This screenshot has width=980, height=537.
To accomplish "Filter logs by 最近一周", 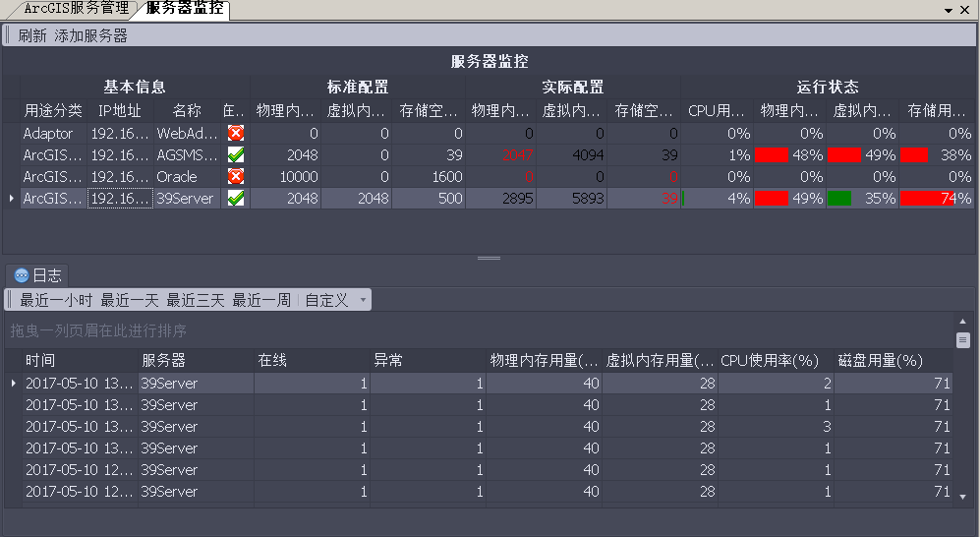I will [261, 300].
